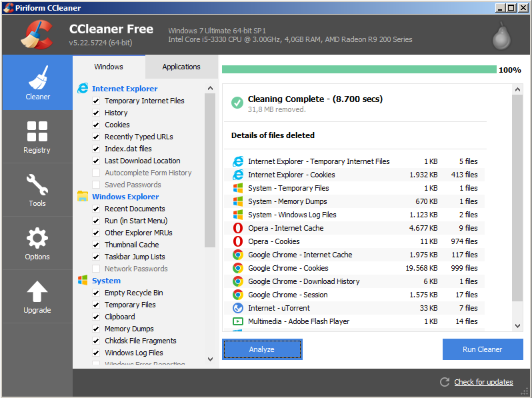The width and height of the screenshot is (532, 398).
Task: Click the uTorrent icon in results
Action: (238, 308)
